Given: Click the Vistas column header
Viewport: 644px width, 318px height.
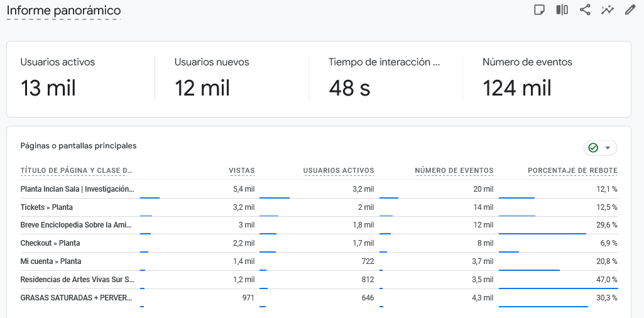Looking at the screenshot, I should pos(241,170).
